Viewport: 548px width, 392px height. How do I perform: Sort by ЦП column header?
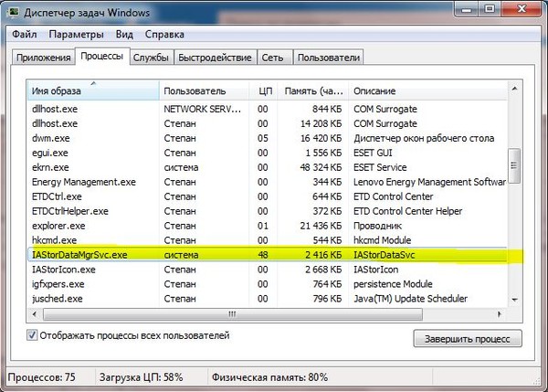(263, 91)
